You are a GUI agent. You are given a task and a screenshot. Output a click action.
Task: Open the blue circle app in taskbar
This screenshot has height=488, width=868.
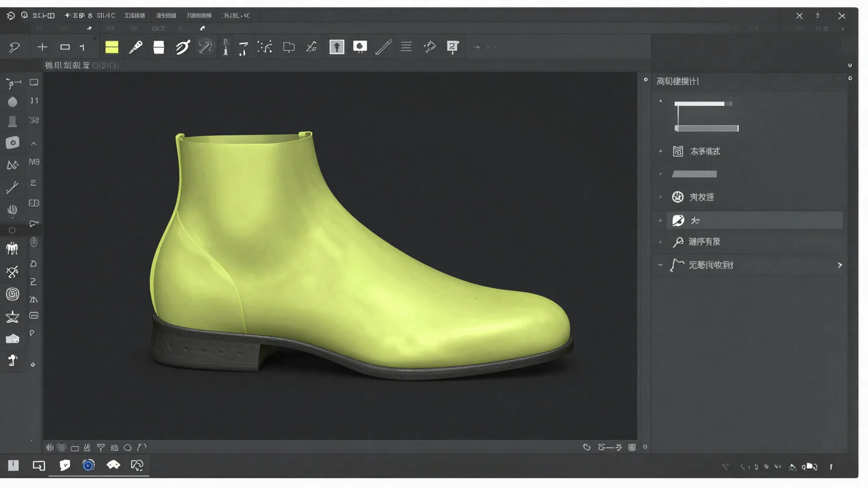point(89,466)
